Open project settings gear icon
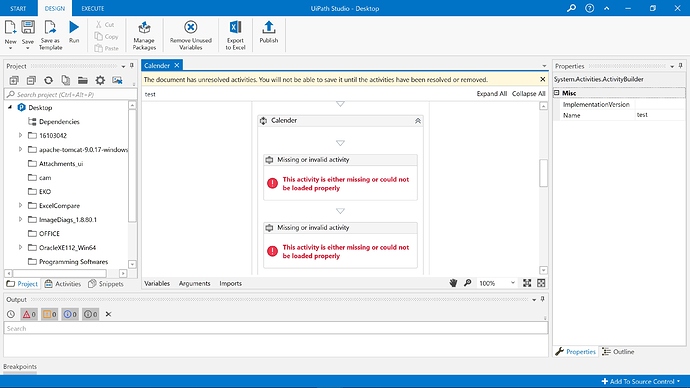690x388 pixels. click(100, 80)
